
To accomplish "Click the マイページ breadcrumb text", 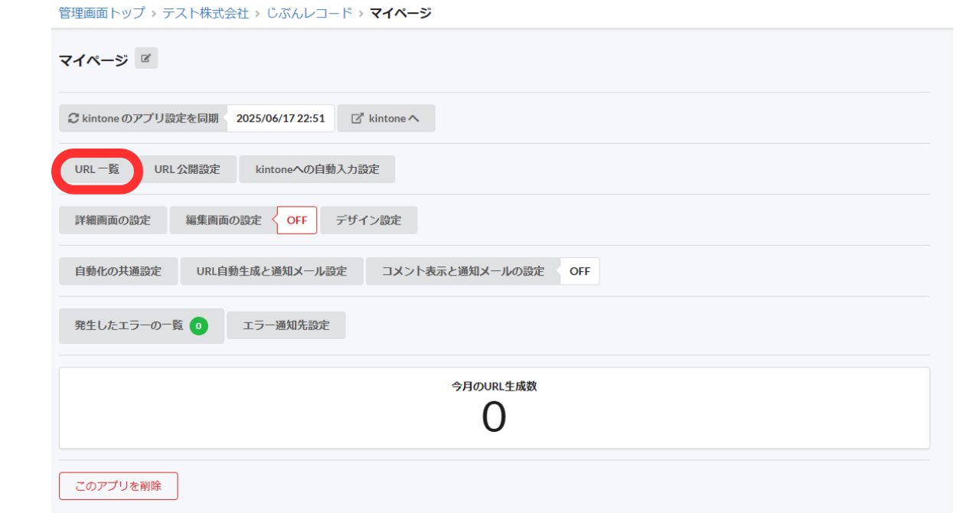I will 400,13.
